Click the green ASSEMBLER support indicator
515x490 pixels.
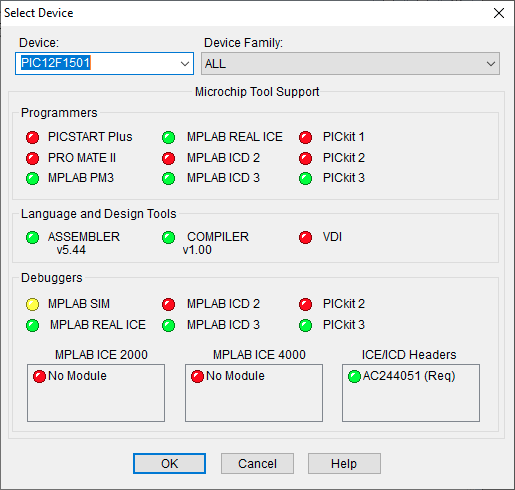pyautogui.click(x=33, y=237)
